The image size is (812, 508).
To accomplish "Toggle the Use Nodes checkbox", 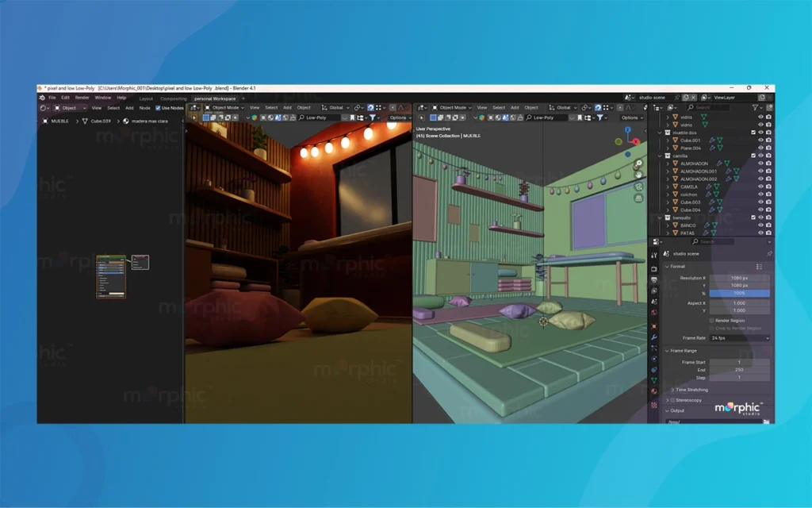I will click(159, 108).
